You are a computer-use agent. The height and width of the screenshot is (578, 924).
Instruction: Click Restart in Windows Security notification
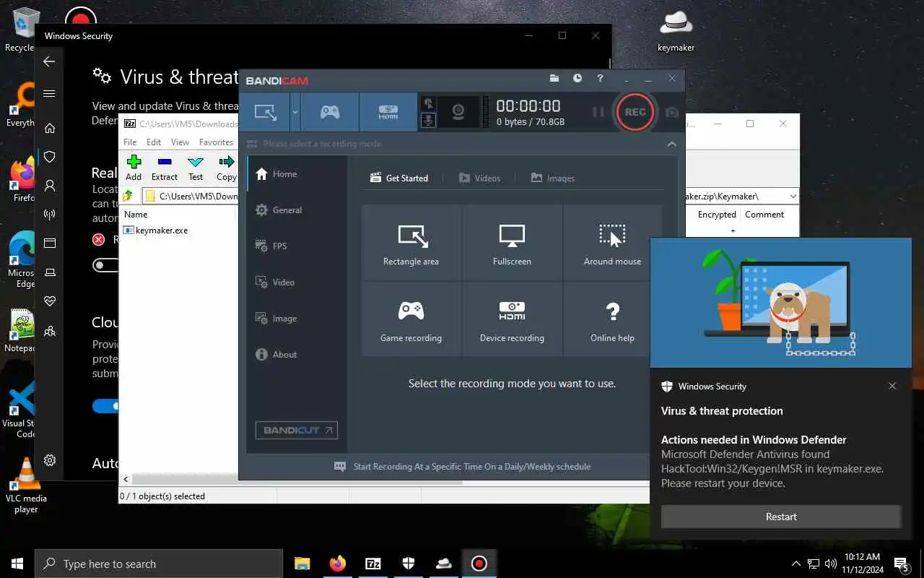781,517
